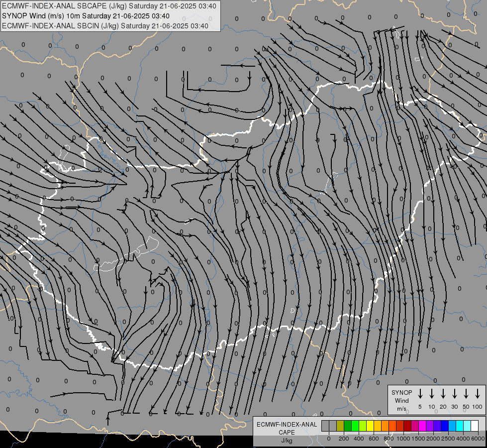Screen dimensions: 487x448
Task: Pick the red-orange swatch right of 800 tick
Action: pyautogui.click(x=392, y=426)
